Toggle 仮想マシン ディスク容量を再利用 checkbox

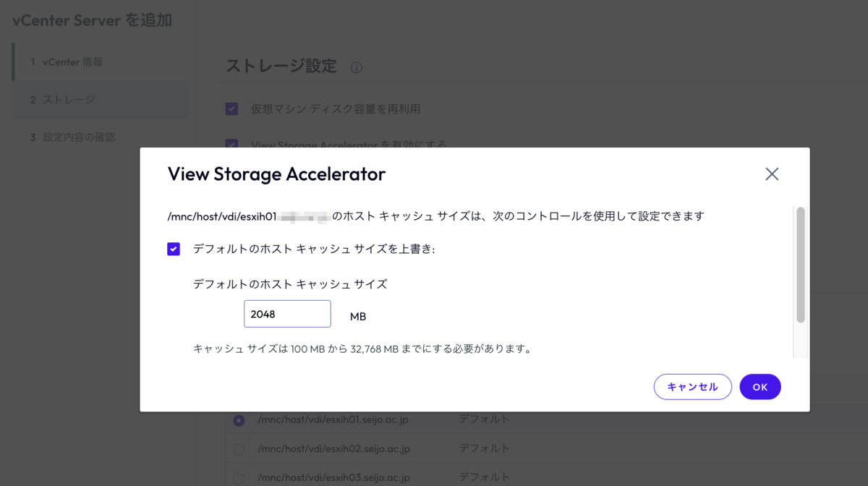231,109
